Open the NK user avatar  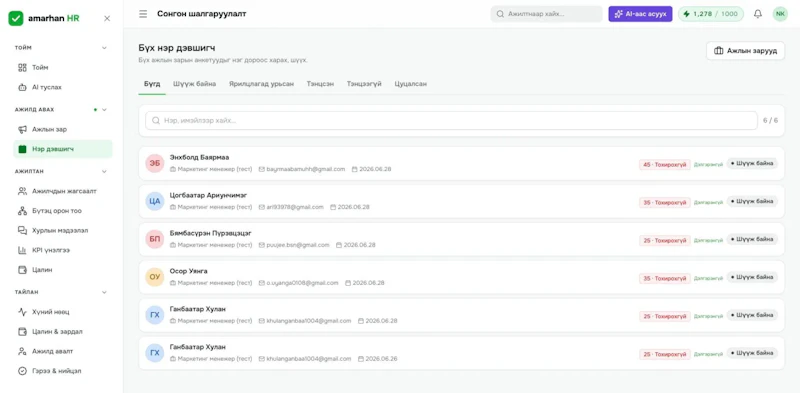tap(780, 14)
